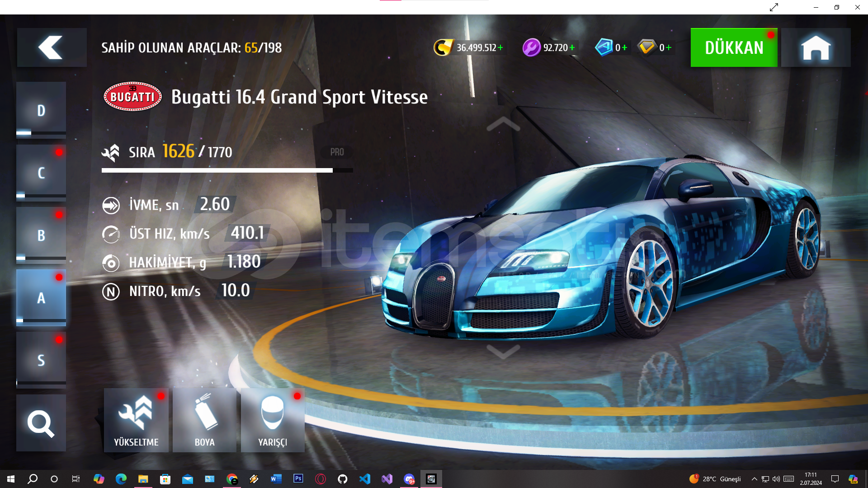Select the D class tab

[41, 110]
